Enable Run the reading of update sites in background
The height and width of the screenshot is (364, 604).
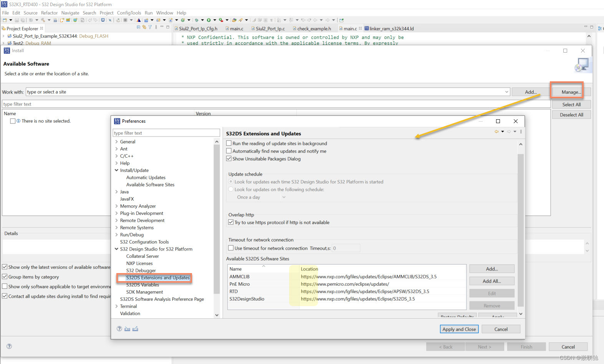[229, 143]
